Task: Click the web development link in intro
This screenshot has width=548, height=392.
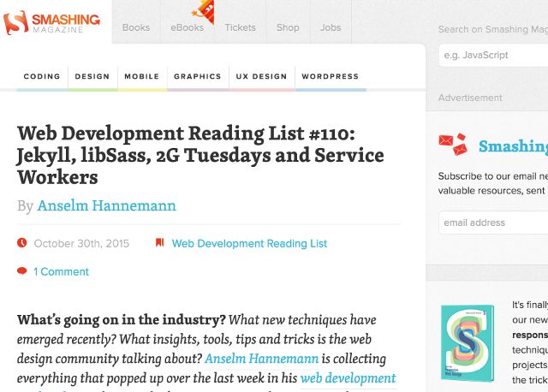Action: (x=348, y=378)
